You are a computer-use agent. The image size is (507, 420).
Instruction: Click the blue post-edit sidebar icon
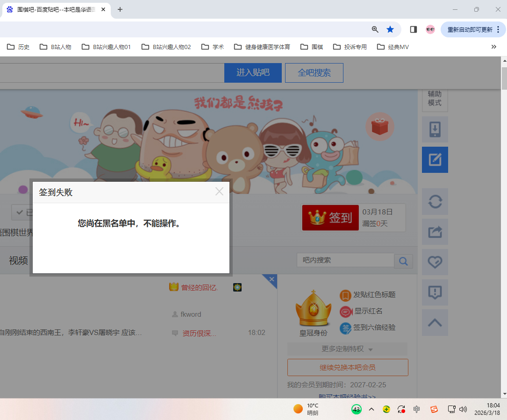point(435,160)
